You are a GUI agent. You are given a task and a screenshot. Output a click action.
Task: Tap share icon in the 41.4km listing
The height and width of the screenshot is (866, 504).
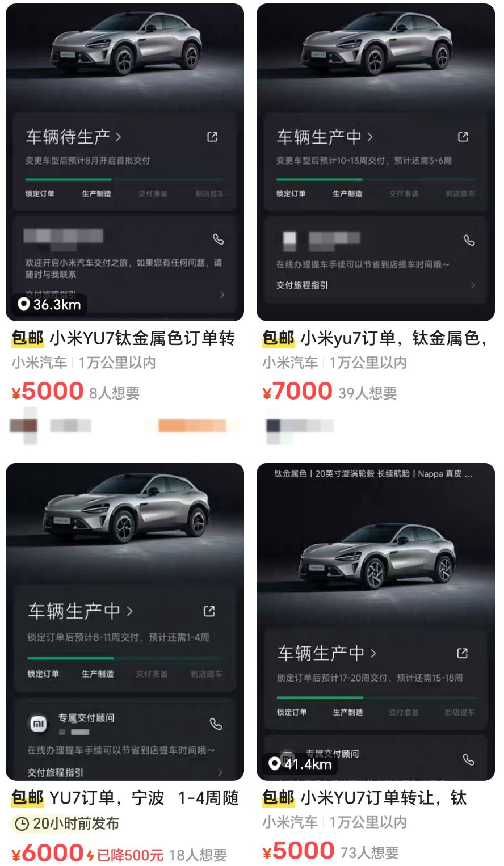coord(463,653)
